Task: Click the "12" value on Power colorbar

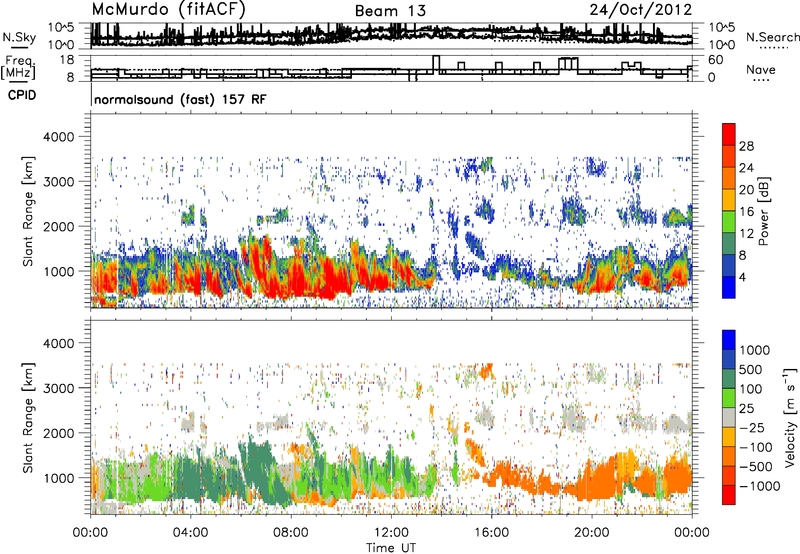Action: pyautogui.click(x=746, y=234)
